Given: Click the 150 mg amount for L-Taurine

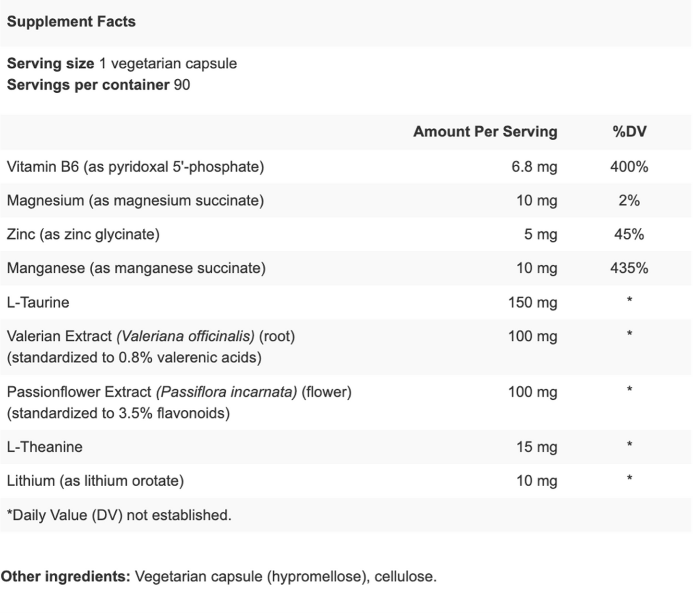Looking at the screenshot, I should coord(533,302).
